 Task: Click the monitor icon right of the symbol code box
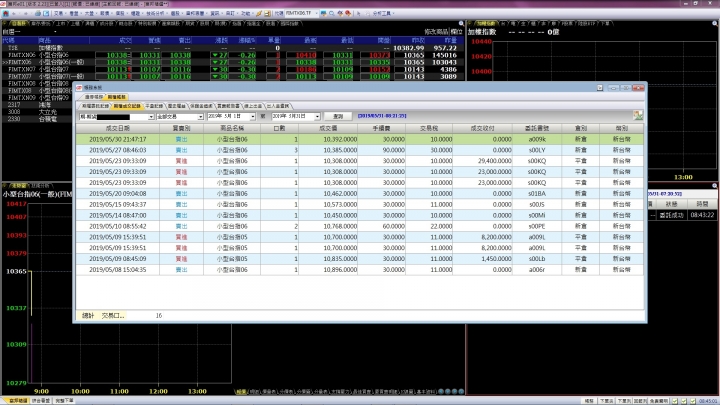pyautogui.click(x=324, y=13)
